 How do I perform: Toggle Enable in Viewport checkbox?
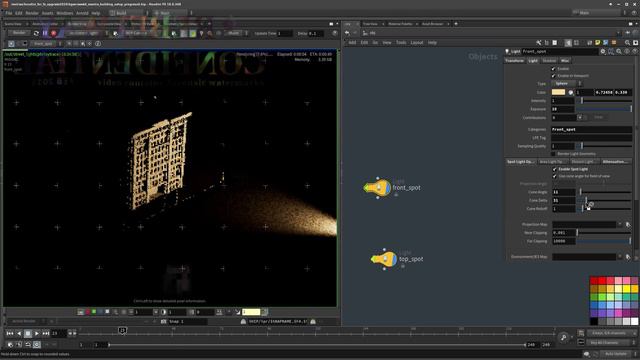[x=553, y=76]
